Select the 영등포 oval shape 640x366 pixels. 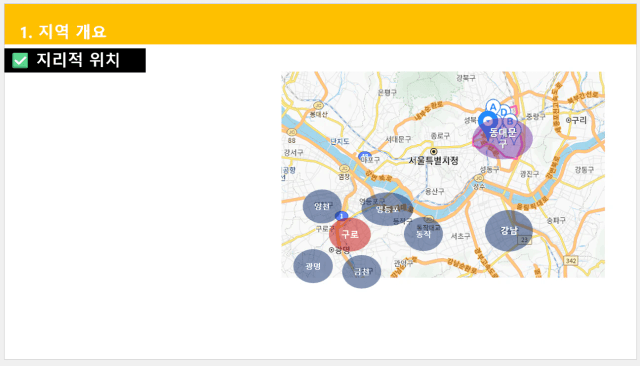(387, 209)
